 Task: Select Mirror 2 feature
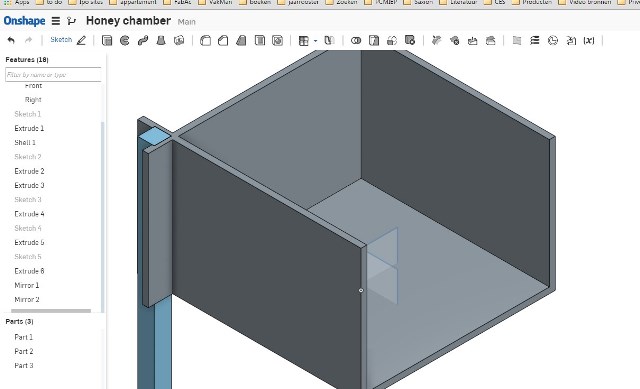tap(27, 300)
